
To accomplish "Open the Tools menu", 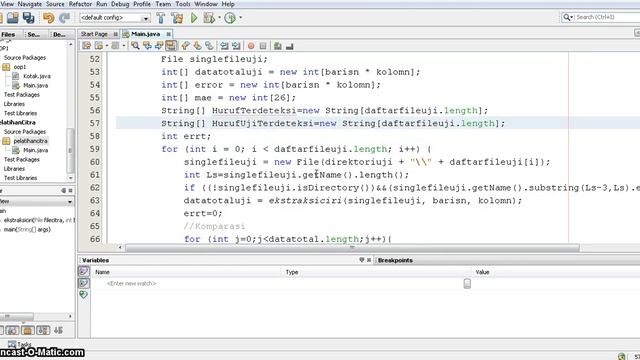I will coord(183,4).
